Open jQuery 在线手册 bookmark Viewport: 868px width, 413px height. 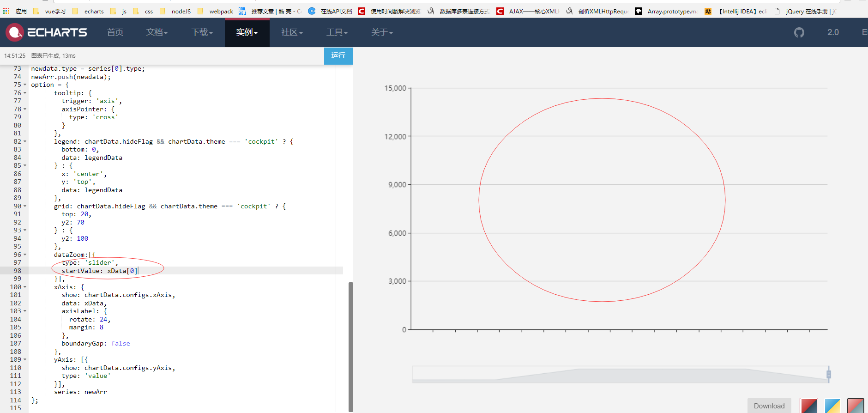coord(805,11)
